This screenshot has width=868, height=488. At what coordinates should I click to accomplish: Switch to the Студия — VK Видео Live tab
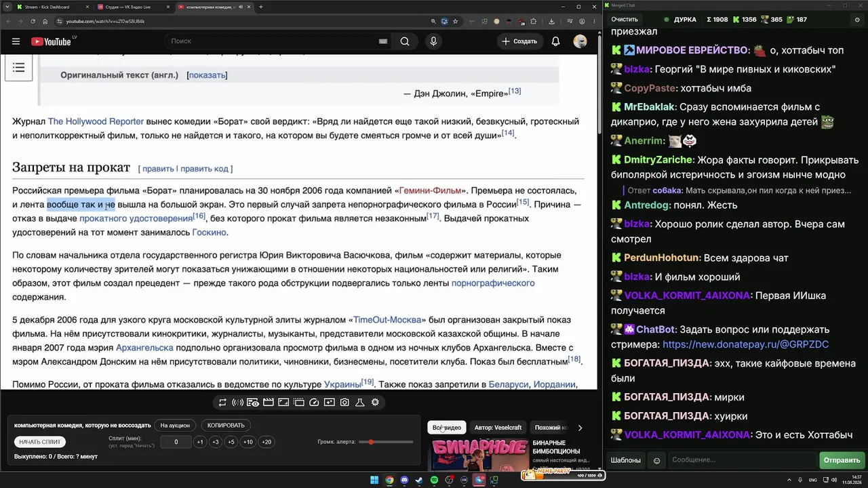pos(133,7)
